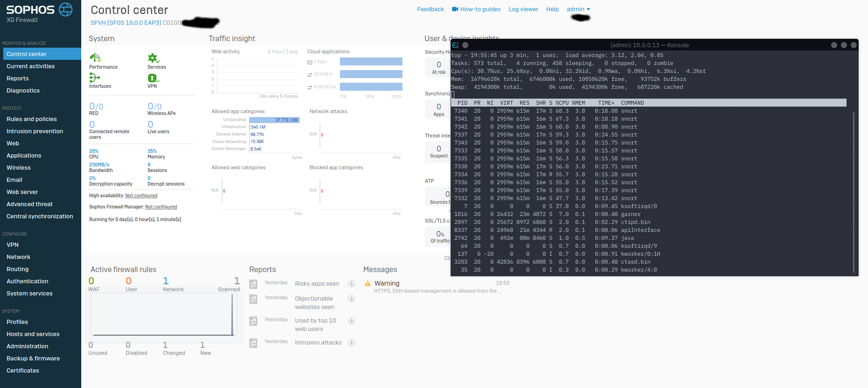Open How-to guides link
Image resolution: width=868 pixels, height=388 pixels.
480,9
